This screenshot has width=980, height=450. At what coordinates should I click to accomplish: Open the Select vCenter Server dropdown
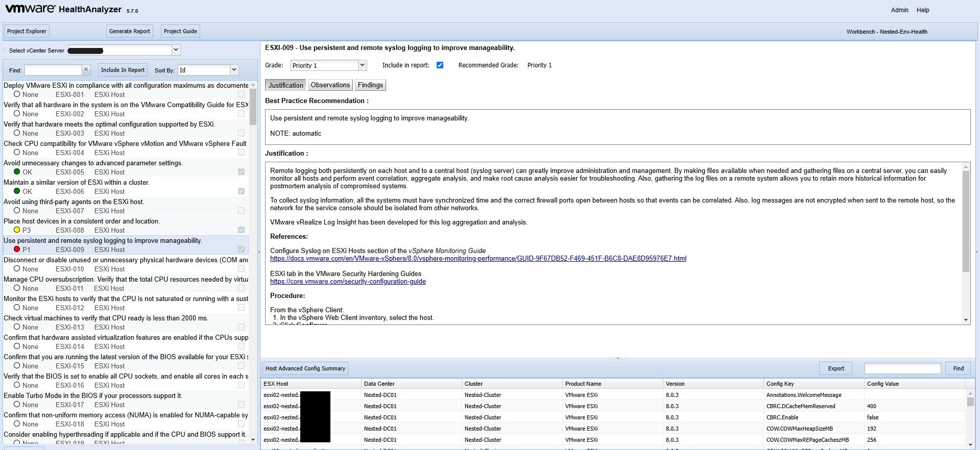click(176, 50)
